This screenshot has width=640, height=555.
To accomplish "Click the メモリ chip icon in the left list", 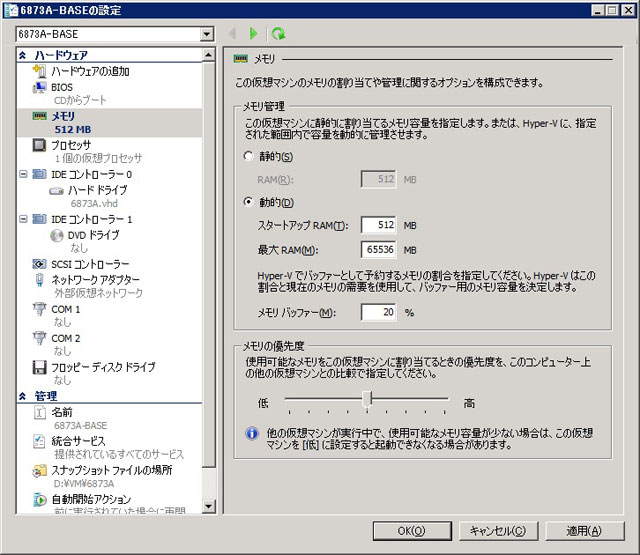I will tap(40, 116).
